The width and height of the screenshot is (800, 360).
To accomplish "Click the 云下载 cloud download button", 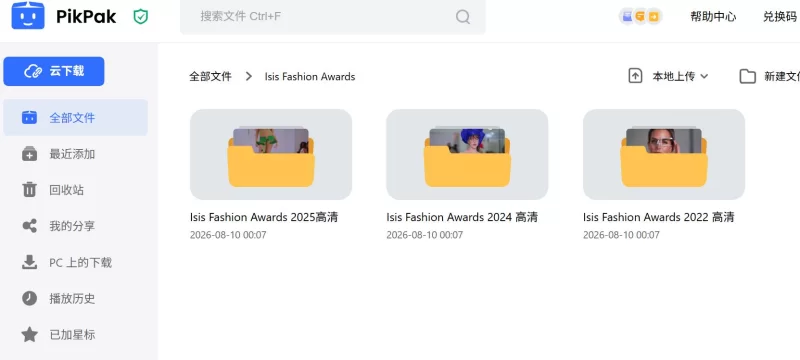I will 54,71.
